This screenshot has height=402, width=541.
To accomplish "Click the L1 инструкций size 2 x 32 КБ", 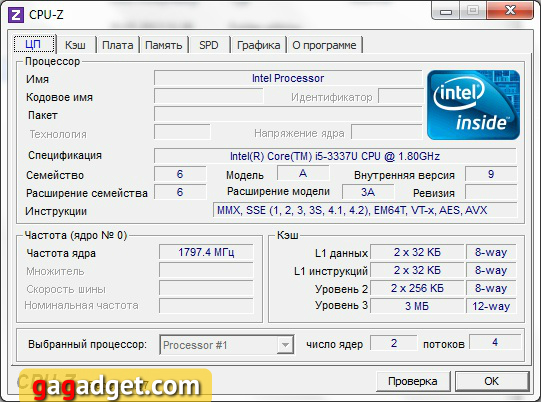I will pos(417,270).
